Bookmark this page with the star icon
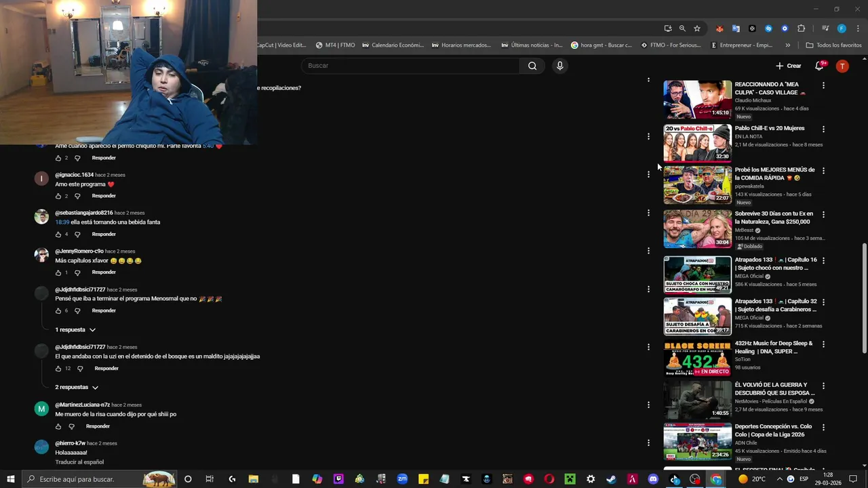This screenshot has width=868, height=488. [696, 28]
